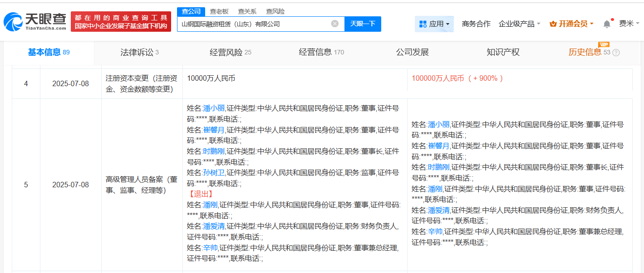The image size is (644, 273).
Task: Open notifications bell icon
Action: tap(607, 24)
